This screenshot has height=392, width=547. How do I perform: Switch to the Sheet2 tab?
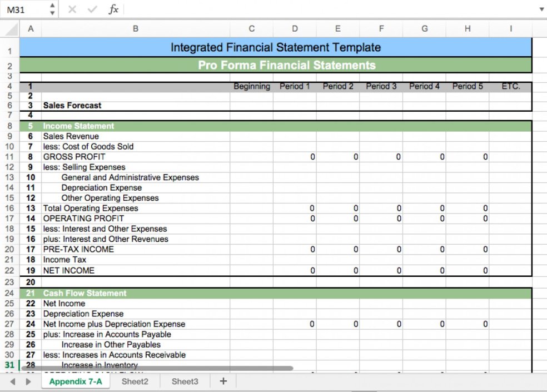pos(135,381)
